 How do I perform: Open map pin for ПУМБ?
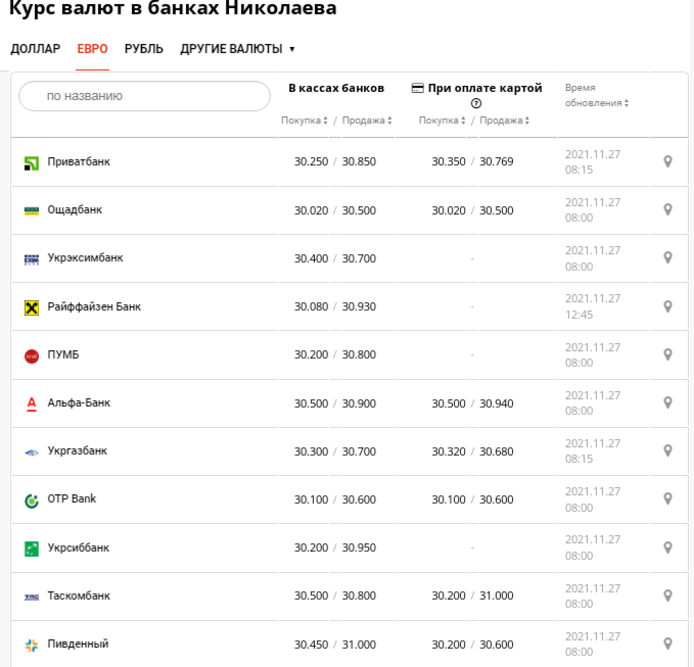tap(667, 355)
